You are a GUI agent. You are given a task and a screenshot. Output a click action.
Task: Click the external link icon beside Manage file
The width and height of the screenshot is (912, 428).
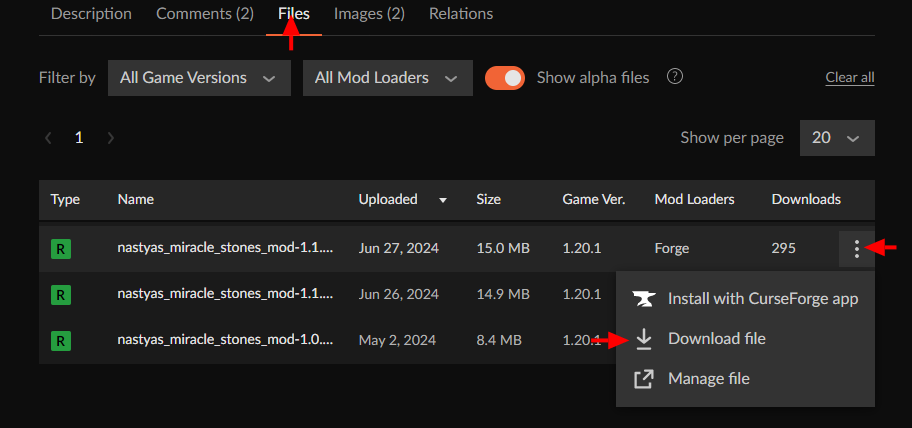643,379
